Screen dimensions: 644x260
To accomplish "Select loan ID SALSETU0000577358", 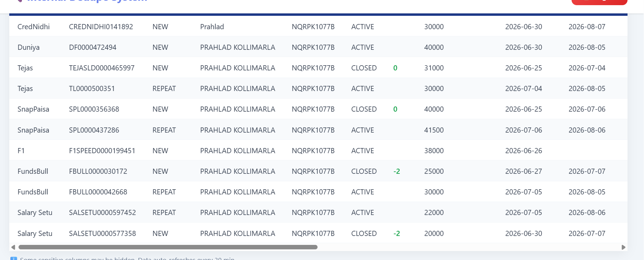I will 102,234.
